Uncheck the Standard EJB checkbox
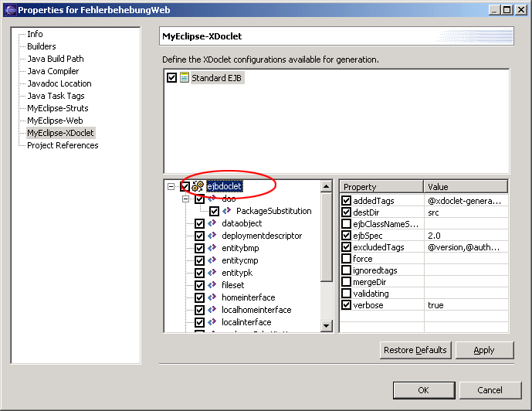532x411 pixels. pos(171,78)
